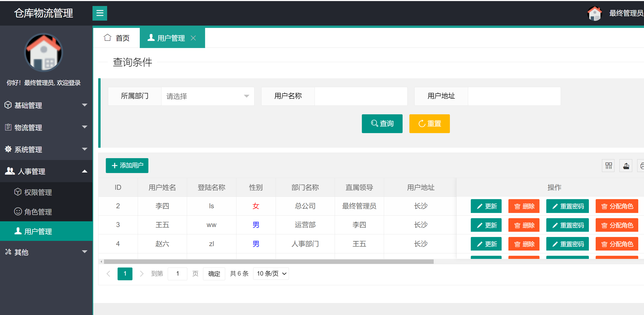Viewport: 644px width, 315px height.
Task: Click the 查询 search button
Action: click(x=382, y=123)
